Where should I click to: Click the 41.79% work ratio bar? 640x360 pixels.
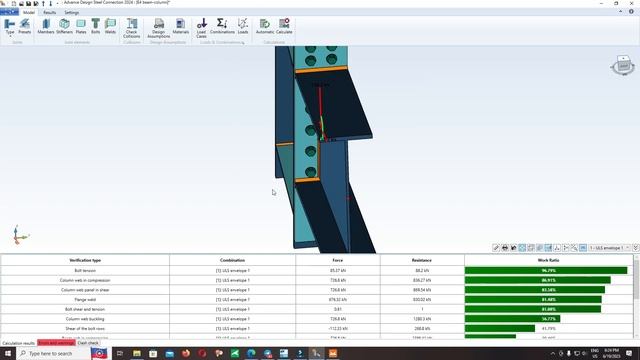[500, 329]
